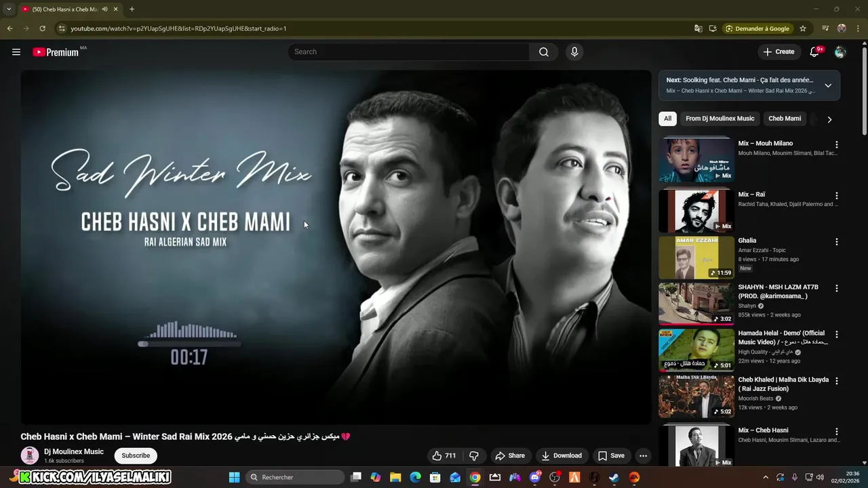Viewport: 868px width, 488px height.
Task: Open the Mix – Mouh Milano thumbnail
Action: point(696,160)
